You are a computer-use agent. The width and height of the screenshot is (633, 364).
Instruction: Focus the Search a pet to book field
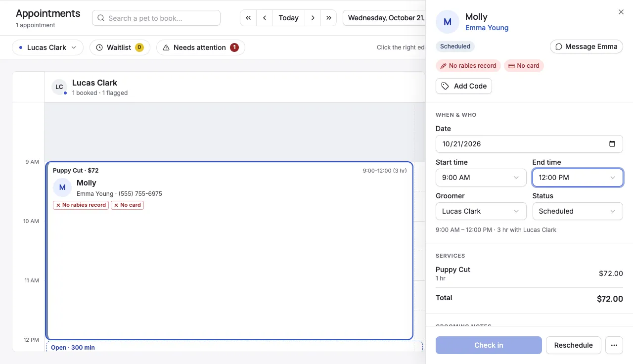(x=156, y=18)
